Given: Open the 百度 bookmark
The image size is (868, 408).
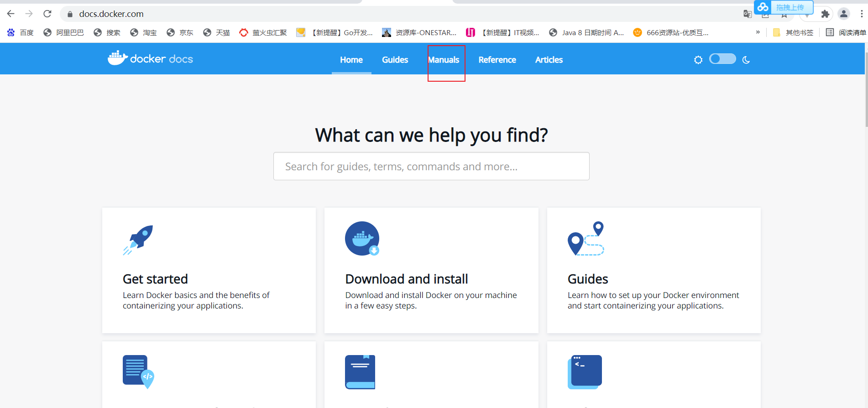Looking at the screenshot, I should pos(21,32).
